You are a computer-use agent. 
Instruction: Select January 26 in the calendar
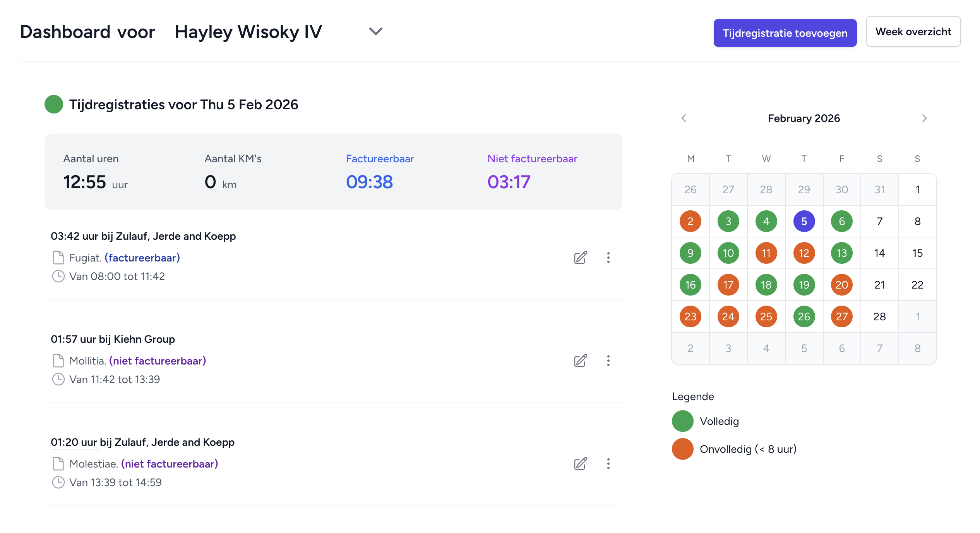pyautogui.click(x=690, y=189)
